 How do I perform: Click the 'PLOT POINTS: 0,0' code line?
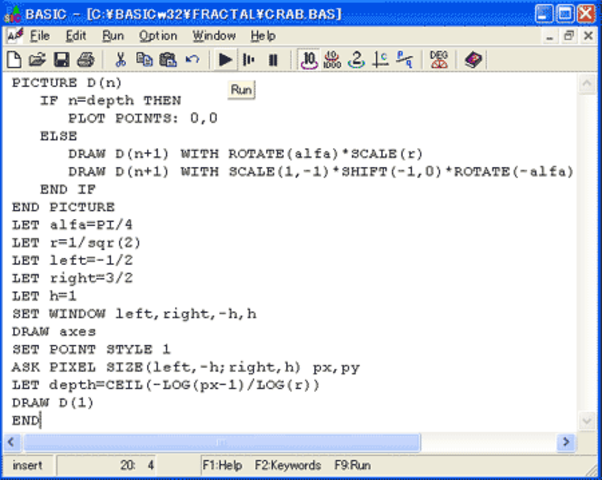[143, 118]
